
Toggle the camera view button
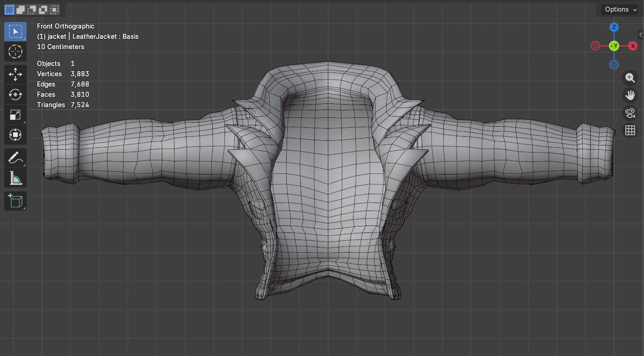click(x=630, y=113)
